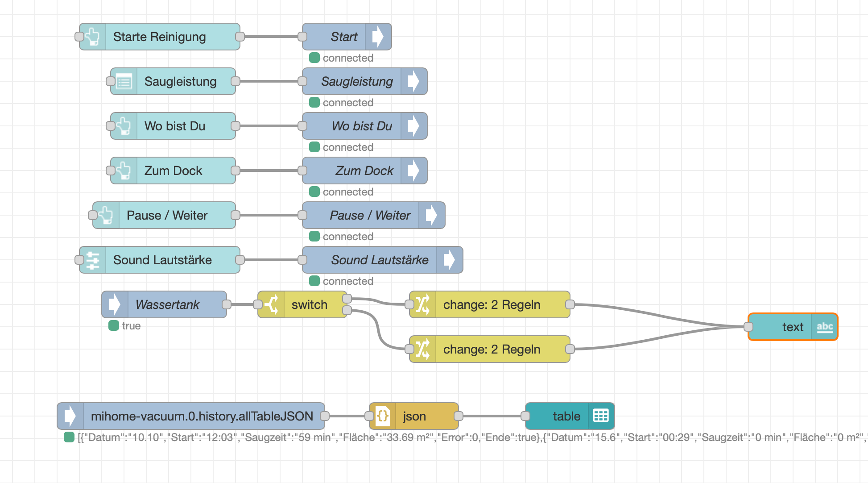This screenshot has height=483, width=868.
Task: Click the output port of json node
Action: tap(459, 416)
